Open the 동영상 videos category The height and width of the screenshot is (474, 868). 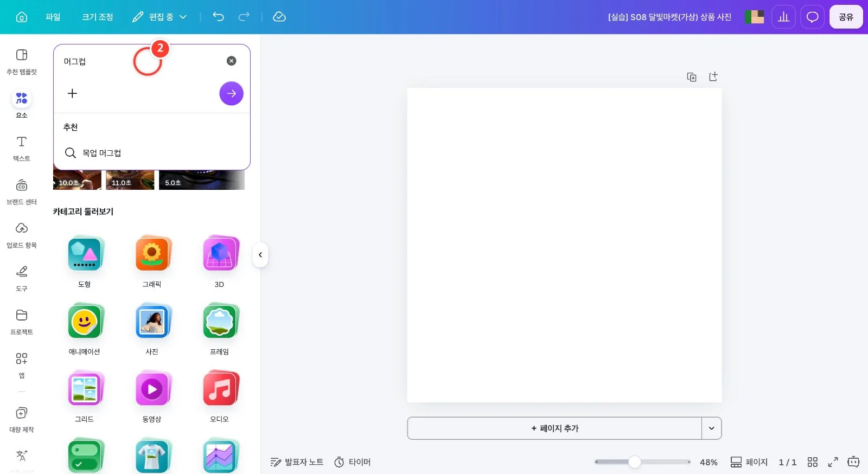pos(152,396)
